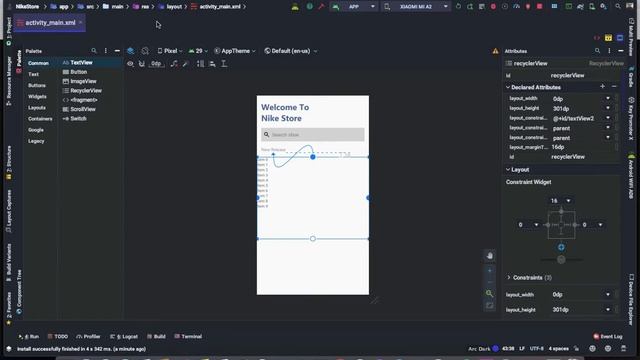Expand the Constraints section
The height and width of the screenshot is (360, 640).
[x=509, y=278]
